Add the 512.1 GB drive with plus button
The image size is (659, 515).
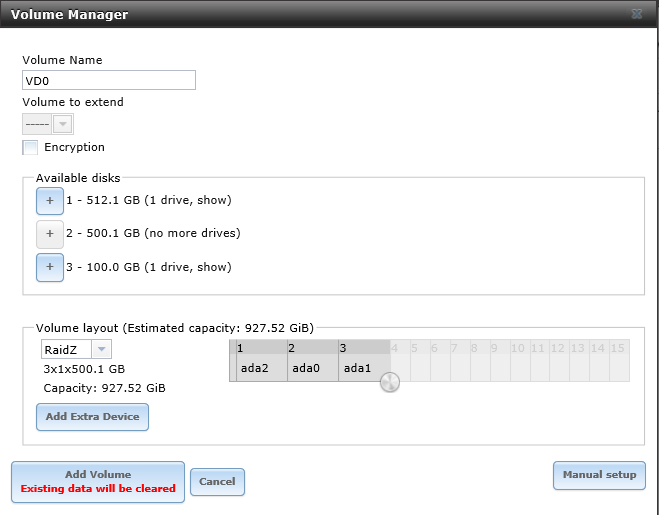tap(50, 201)
